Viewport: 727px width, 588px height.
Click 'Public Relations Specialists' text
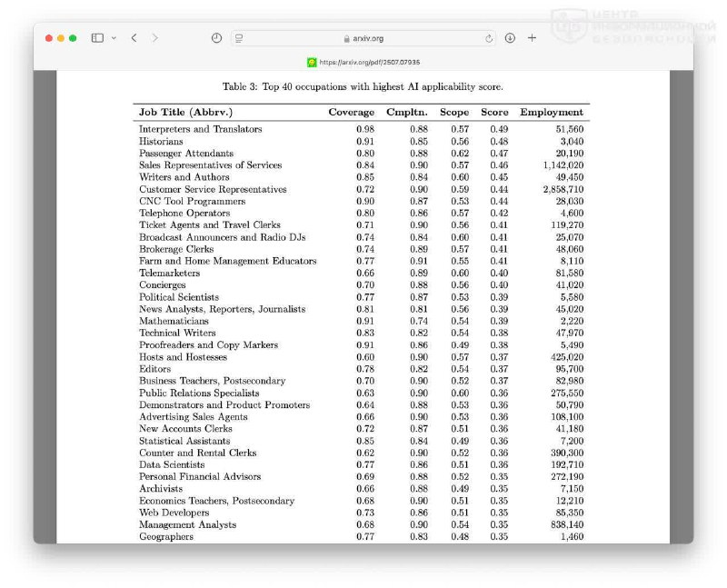(x=199, y=394)
